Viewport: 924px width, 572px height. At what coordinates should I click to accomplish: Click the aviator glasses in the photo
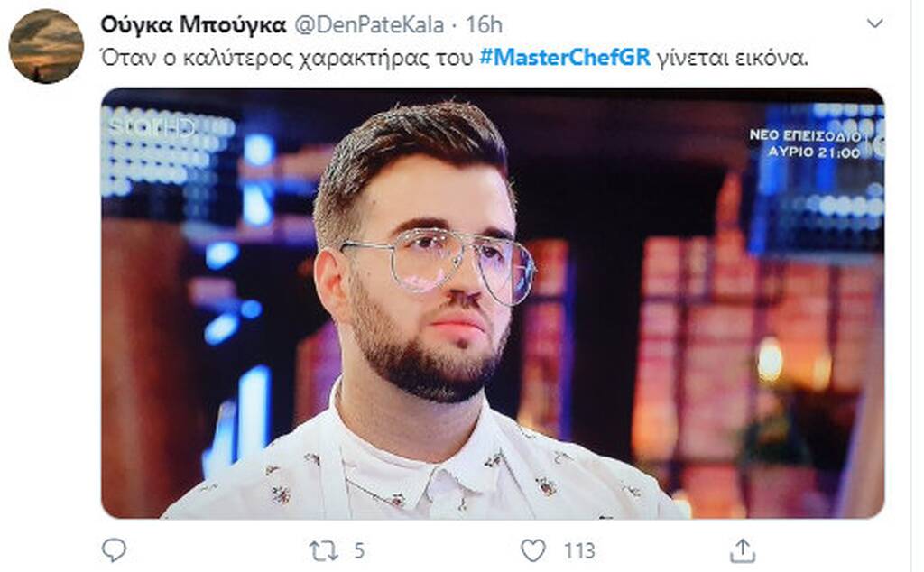(x=438, y=265)
